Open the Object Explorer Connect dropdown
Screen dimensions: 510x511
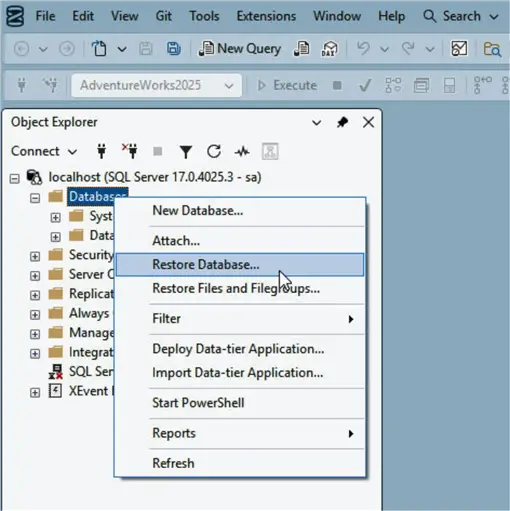click(44, 151)
